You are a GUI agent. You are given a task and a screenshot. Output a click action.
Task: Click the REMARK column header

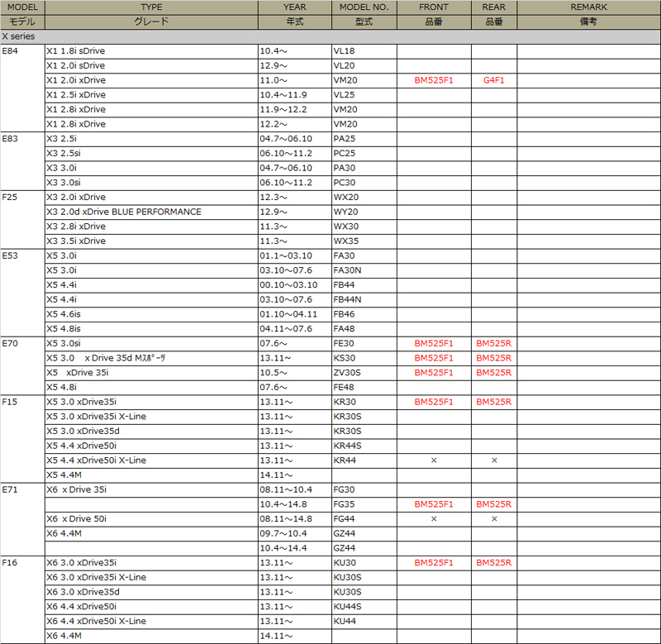point(589,7)
